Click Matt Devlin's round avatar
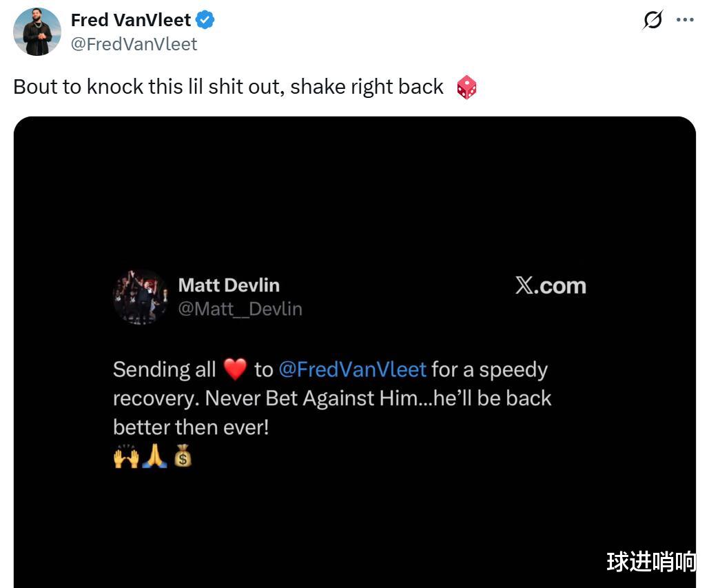Screen dimensions: 709x588 (x=140, y=297)
